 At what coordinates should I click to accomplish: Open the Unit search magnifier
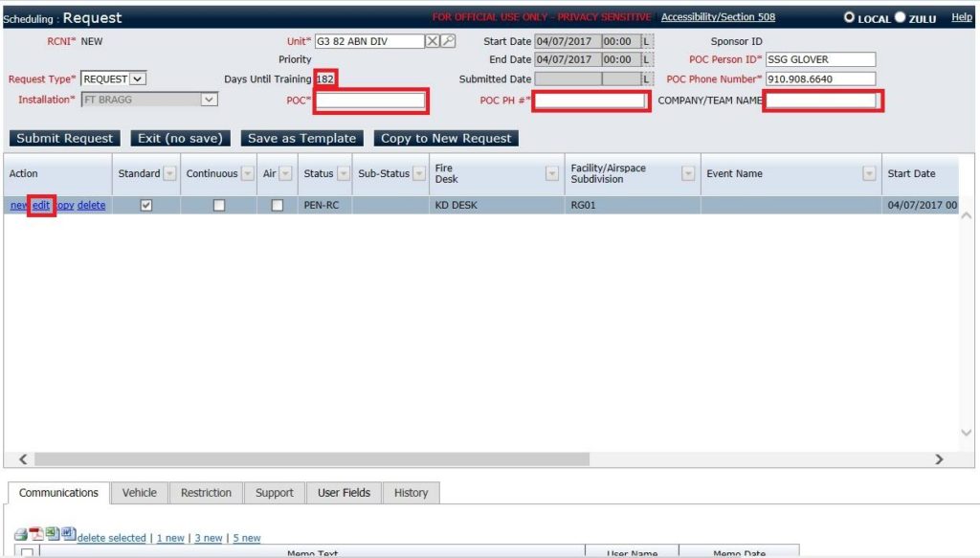tap(447, 41)
